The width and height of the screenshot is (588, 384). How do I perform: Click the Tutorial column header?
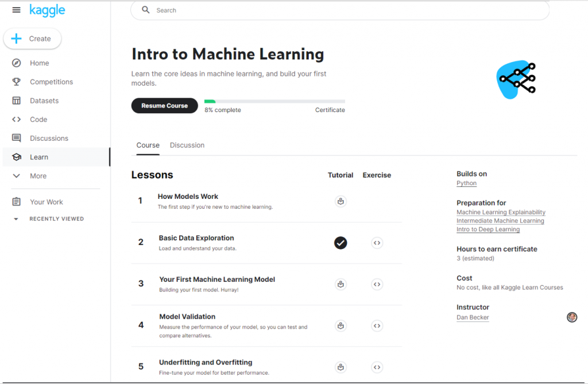pos(340,175)
